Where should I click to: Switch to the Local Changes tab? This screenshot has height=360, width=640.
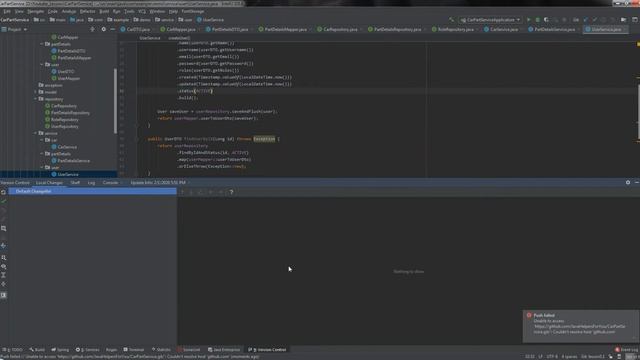(49, 182)
